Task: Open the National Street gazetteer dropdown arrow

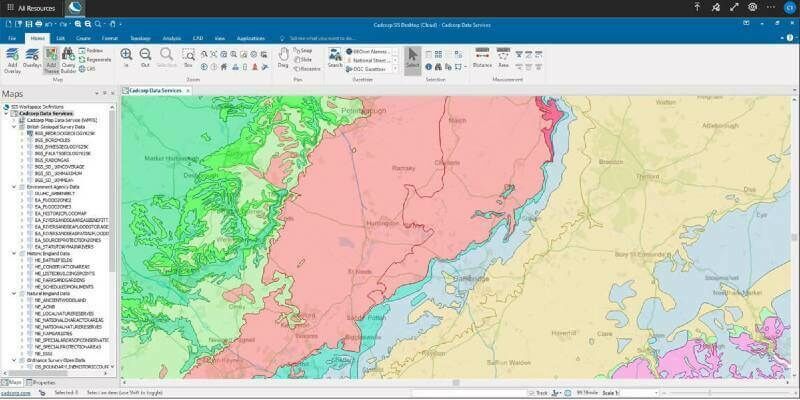Action: (395, 60)
